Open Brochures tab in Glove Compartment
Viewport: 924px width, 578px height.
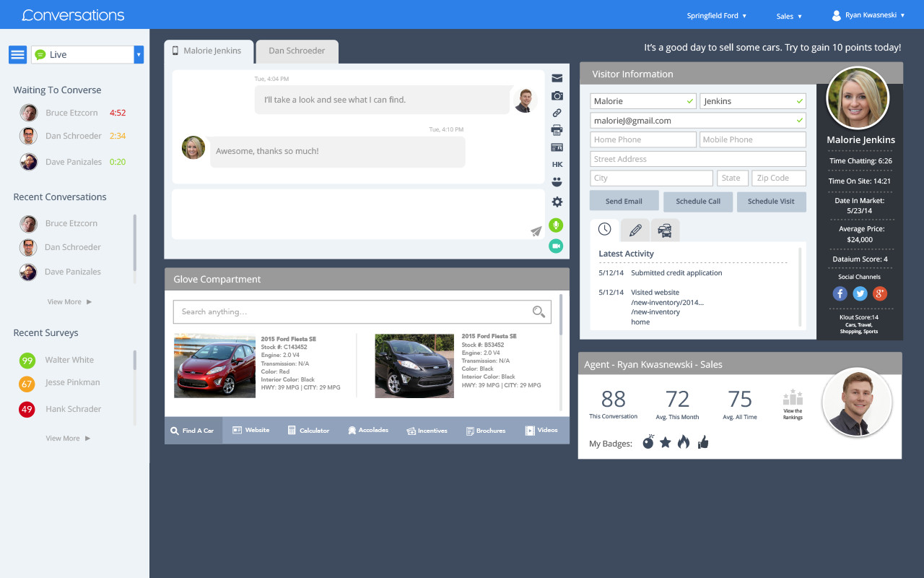click(485, 431)
